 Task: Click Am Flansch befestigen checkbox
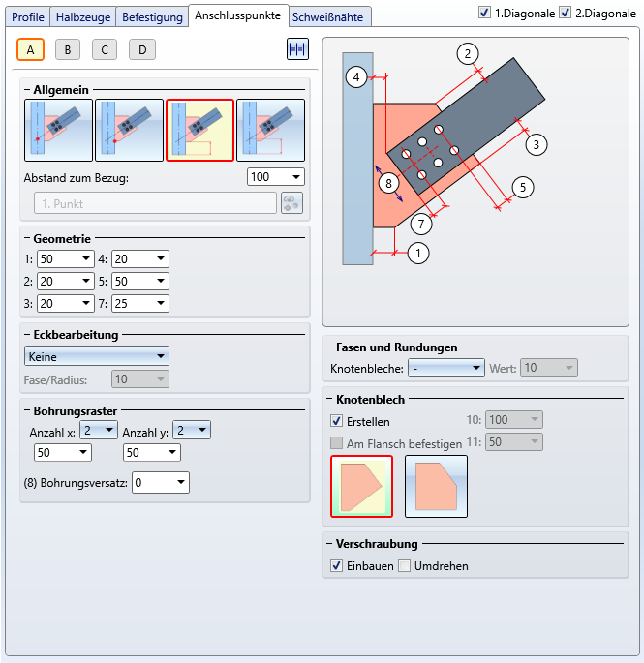click(x=336, y=443)
